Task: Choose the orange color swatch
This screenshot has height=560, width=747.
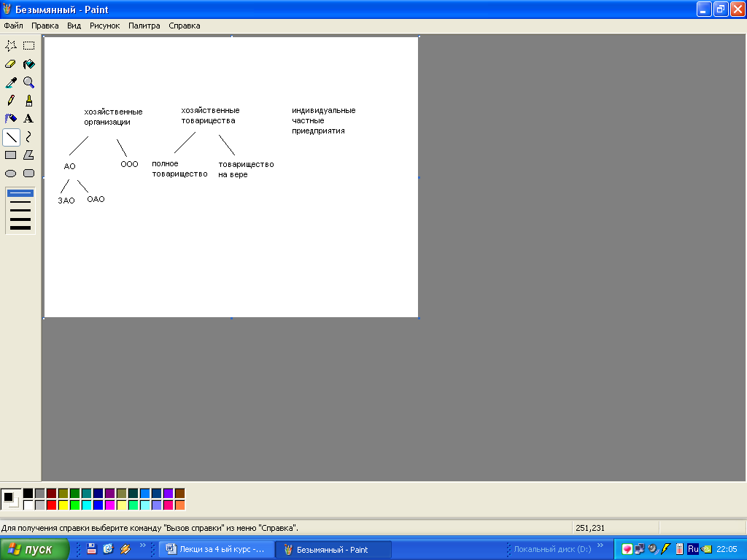Action: coord(180,505)
